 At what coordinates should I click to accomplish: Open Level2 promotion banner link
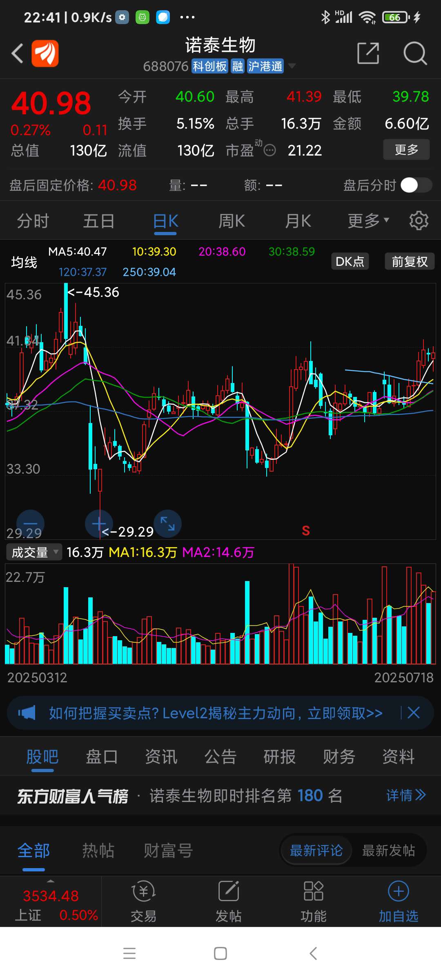point(216,713)
